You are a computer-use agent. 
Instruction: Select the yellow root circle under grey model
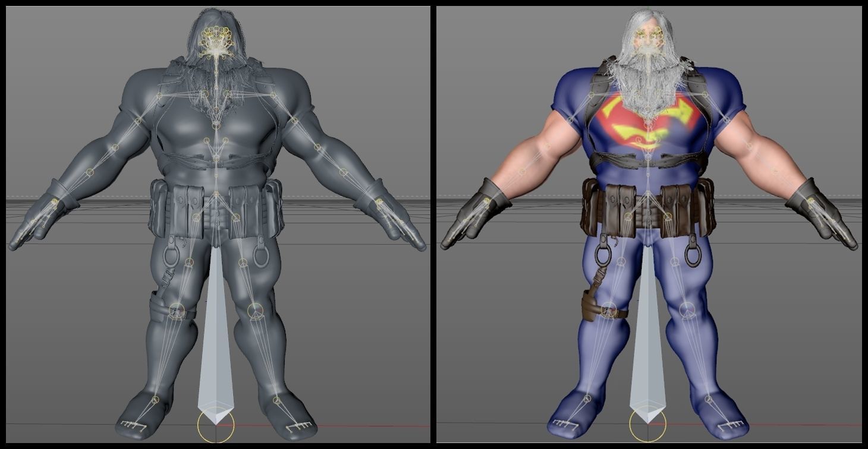(216, 425)
